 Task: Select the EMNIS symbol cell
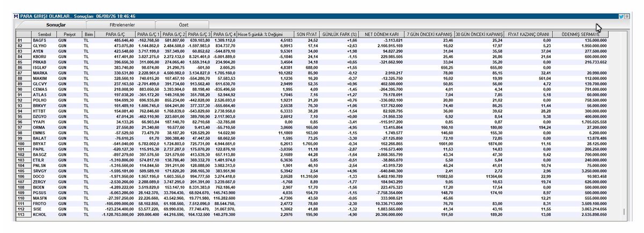coord(43,132)
